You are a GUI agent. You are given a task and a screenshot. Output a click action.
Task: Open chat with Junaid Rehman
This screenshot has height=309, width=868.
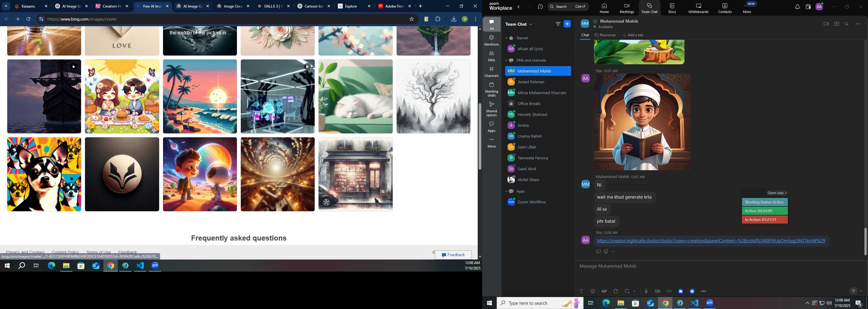[x=538, y=82]
